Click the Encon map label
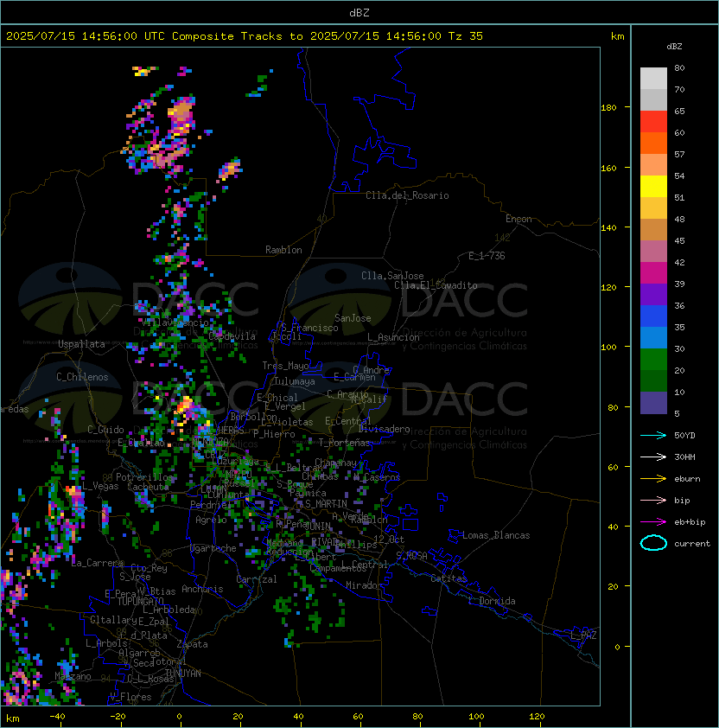This screenshot has width=719, height=728. [x=519, y=219]
